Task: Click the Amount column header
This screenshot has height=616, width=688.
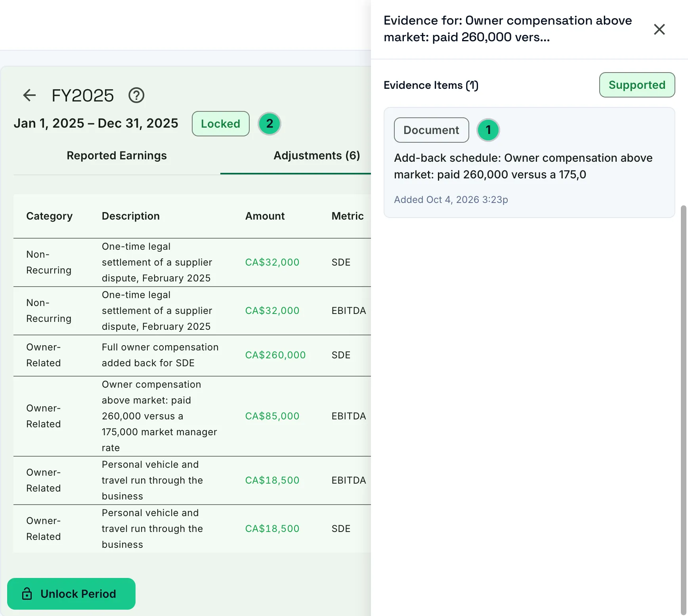Action: tap(265, 216)
